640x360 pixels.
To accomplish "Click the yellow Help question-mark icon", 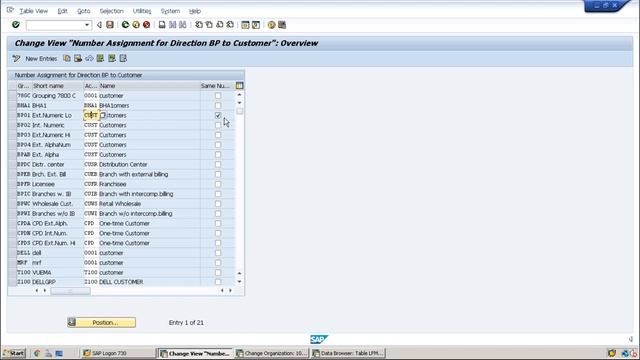I will [x=271, y=25].
